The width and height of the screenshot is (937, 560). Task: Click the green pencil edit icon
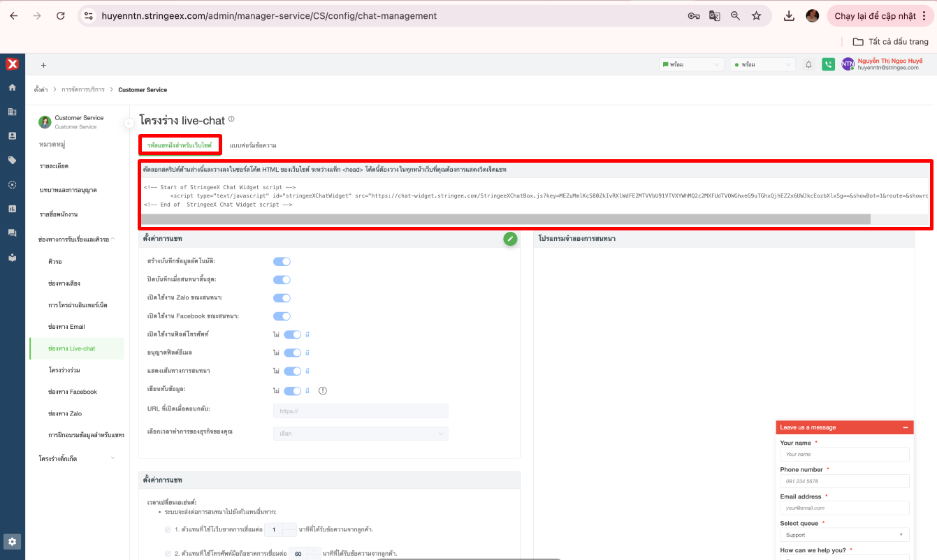click(x=511, y=239)
